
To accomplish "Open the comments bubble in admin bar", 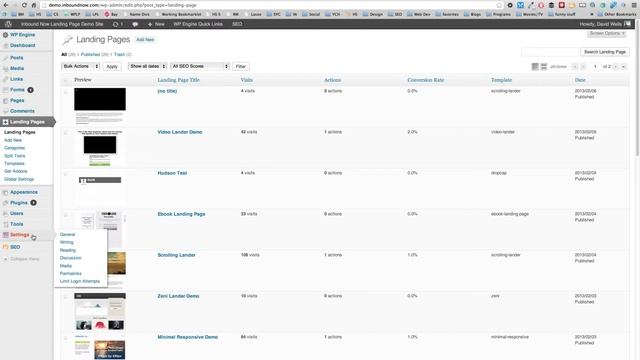I will click(x=135, y=24).
